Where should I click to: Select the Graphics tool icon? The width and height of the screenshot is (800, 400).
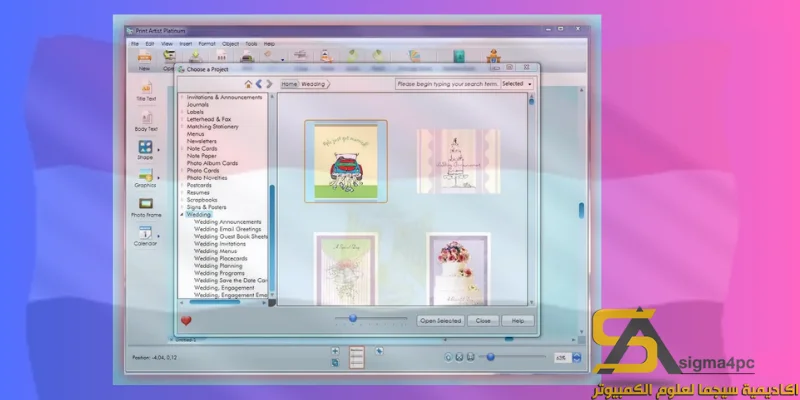(x=145, y=175)
